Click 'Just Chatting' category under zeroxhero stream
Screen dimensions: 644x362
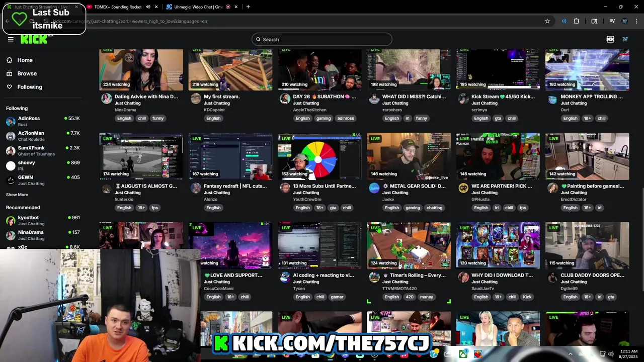(395, 103)
